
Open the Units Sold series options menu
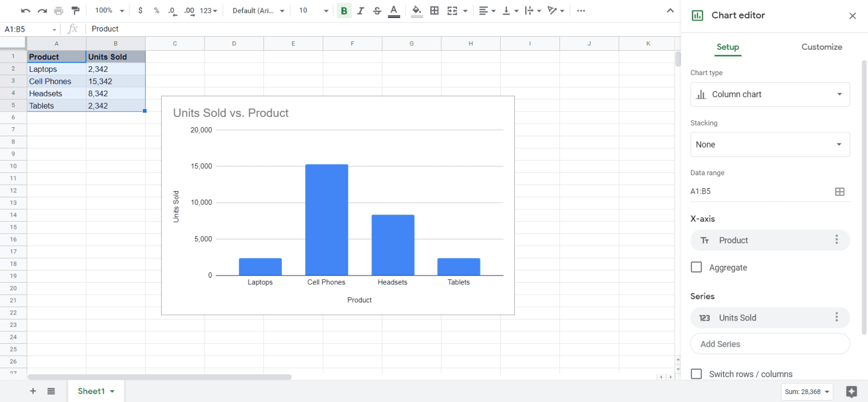pyautogui.click(x=837, y=317)
